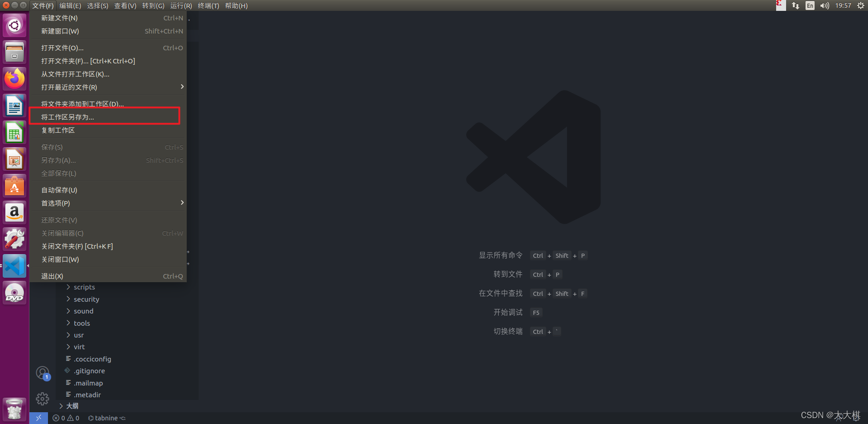
Task: Expand the usr folder
Action: point(79,335)
